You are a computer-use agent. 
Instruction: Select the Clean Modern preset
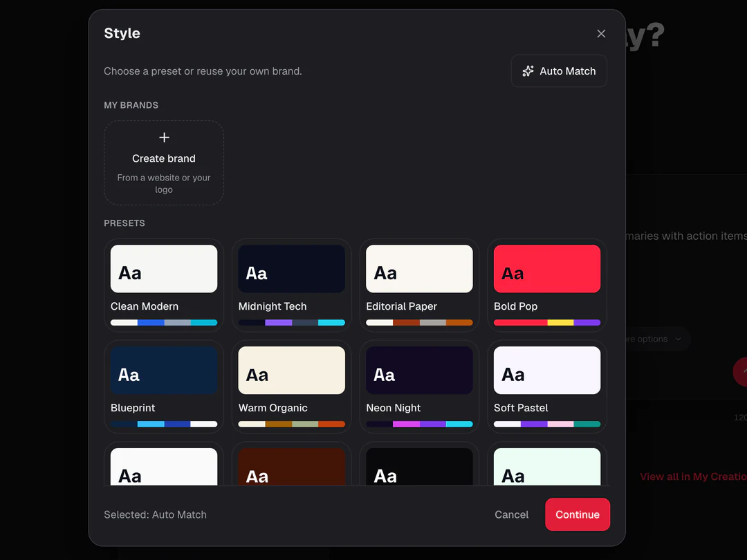point(164,285)
